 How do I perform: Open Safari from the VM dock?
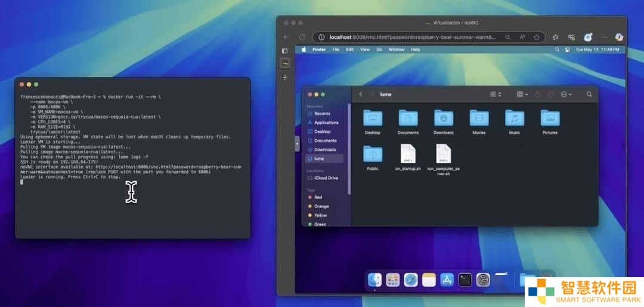pos(411,280)
